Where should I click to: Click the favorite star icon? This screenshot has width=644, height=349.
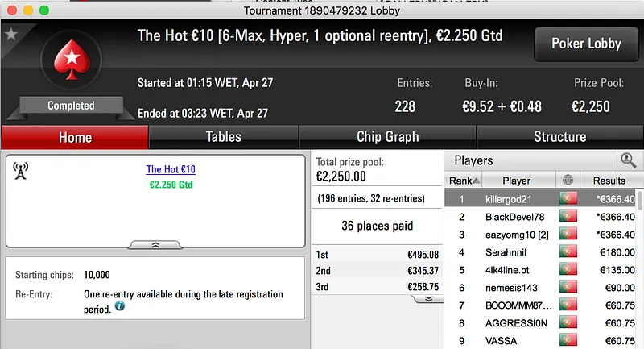click(x=11, y=35)
